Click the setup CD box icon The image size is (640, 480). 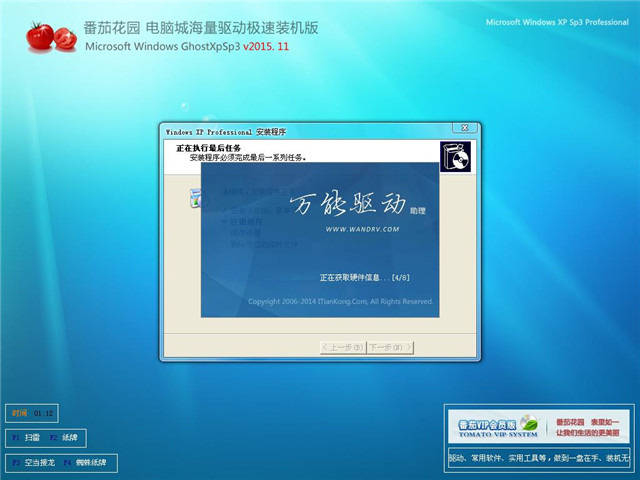pyautogui.click(x=456, y=157)
